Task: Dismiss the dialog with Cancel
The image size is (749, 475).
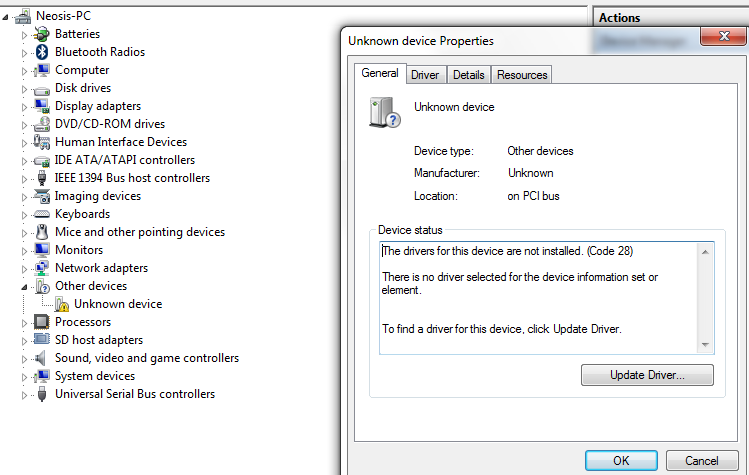Action: pyautogui.click(x=701, y=461)
